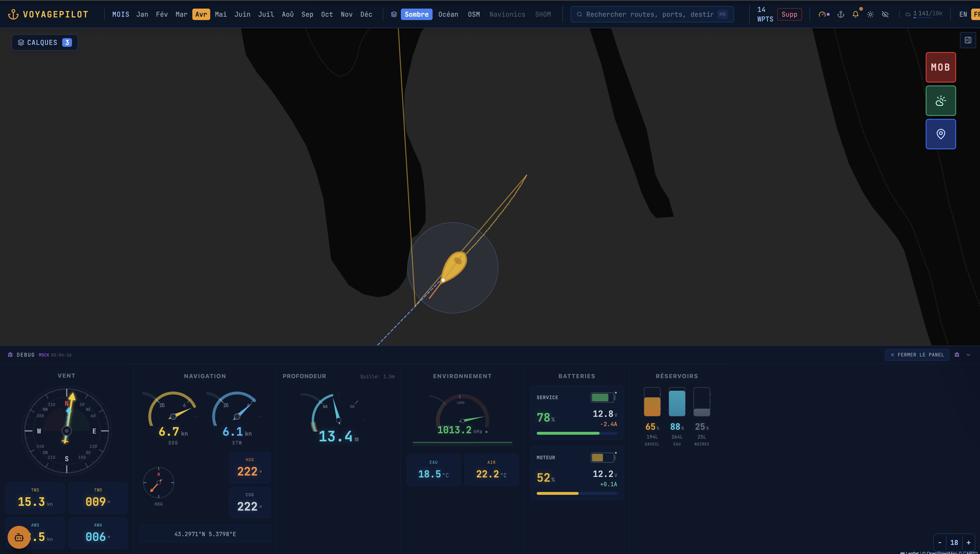Click the blue location pin button
The image size is (980, 554).
pyautogui.click(x=940, y=134)
